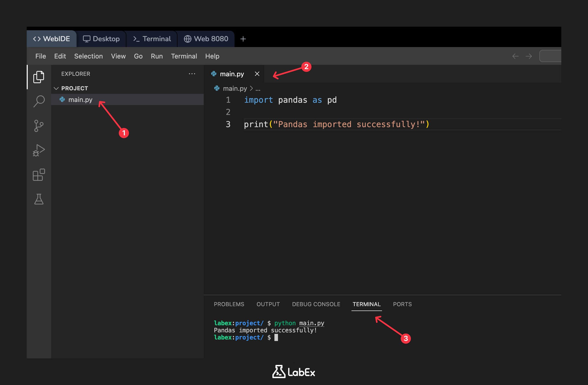
Task: Click the Terminal icon tab at the top bar
Action: (x=152, y=39)
